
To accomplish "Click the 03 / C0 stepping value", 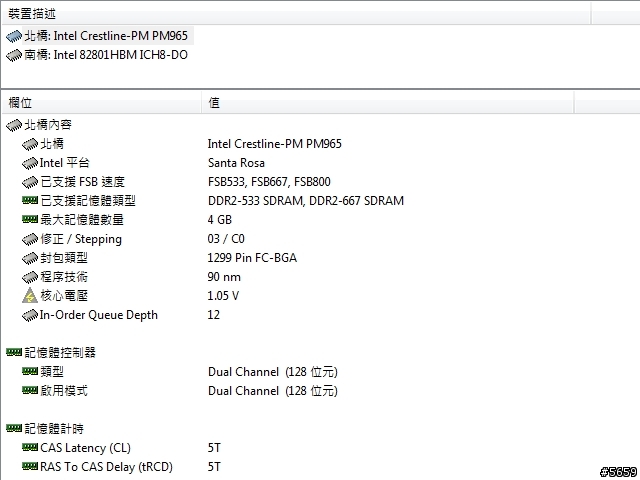I will click(226, 239).
